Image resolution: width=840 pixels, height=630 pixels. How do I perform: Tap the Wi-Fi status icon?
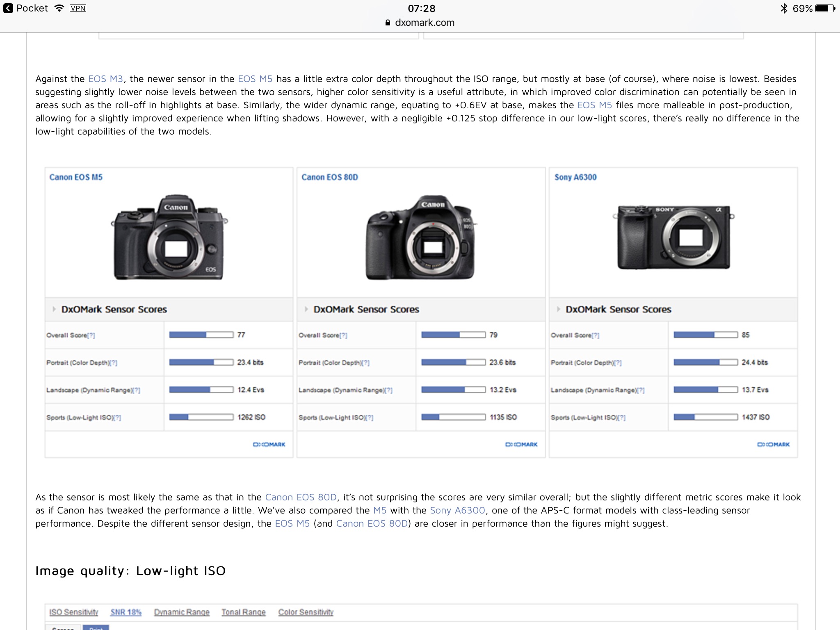pos(59,8)
